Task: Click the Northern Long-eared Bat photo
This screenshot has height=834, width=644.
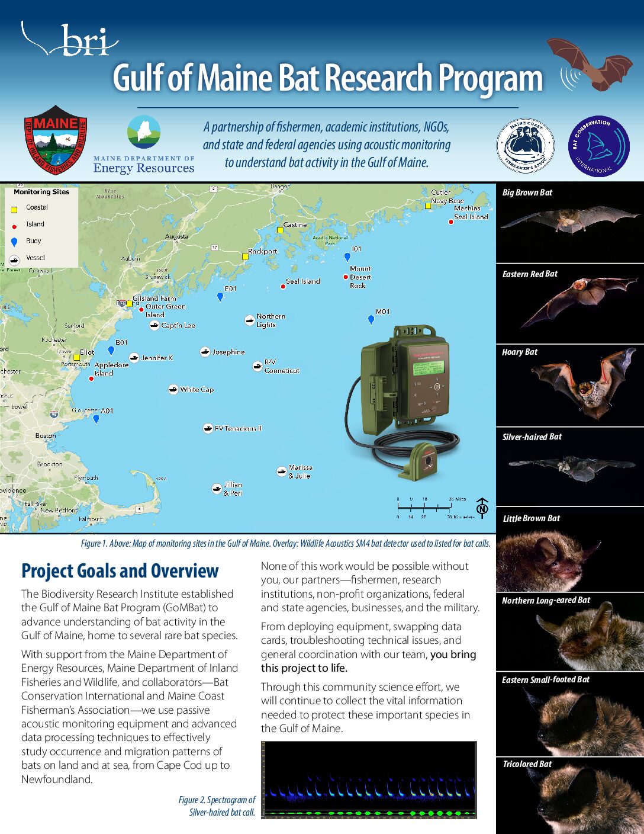Action: (x=569, y=632)
